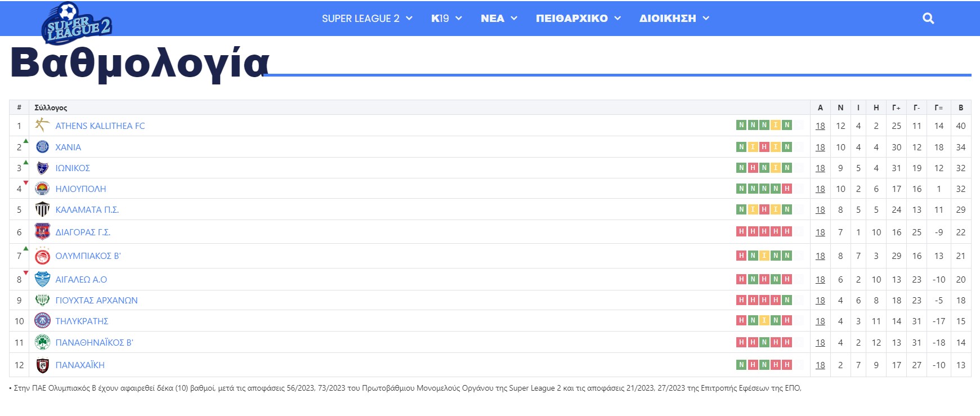Viewport: 980px width, 416px height.
Task: Click ΟΛΥΜΠΙΑΚΟΣ Β' yellow I form badge
Action: 764,256
